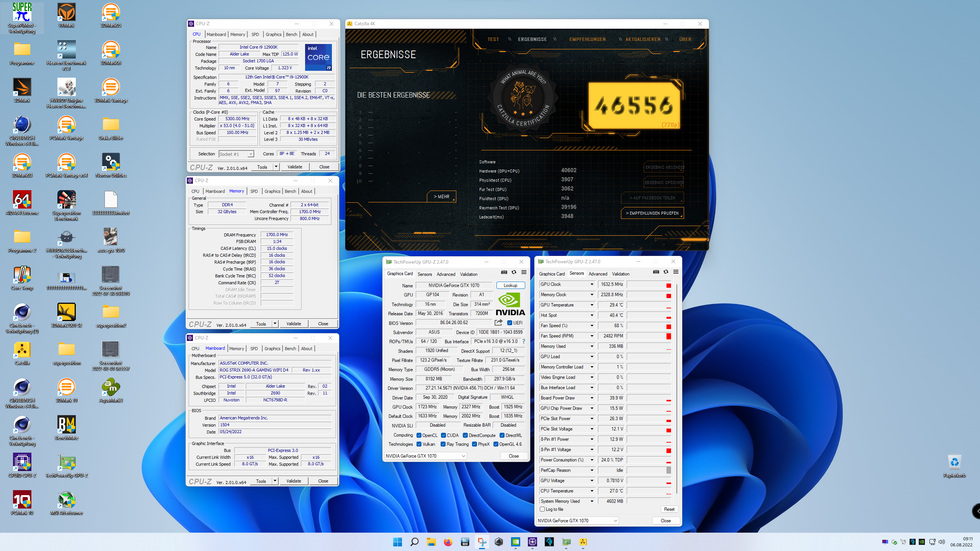
Task: Click EMPFEHLUNGEN PRUEFEN button in Catzilla
Action: pos(652,213)
